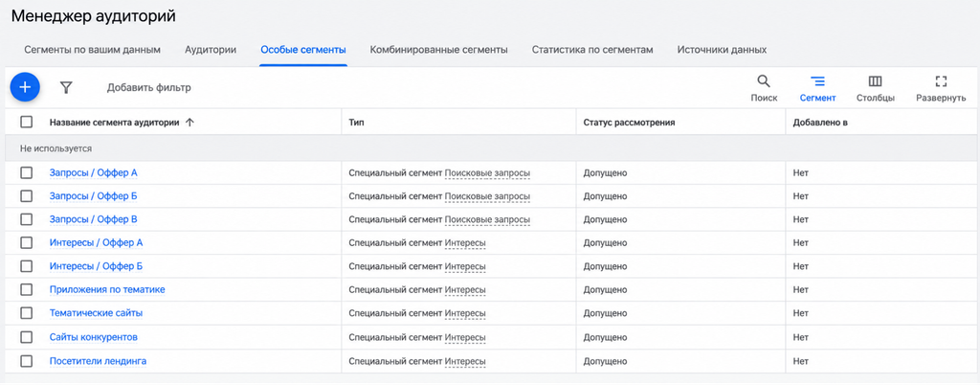This screenshot has width=980, height=385.
Task: Click Поисковые запросы in Запросы / Оффер В row
Action: pyautogui.click(x=487, y=219)
